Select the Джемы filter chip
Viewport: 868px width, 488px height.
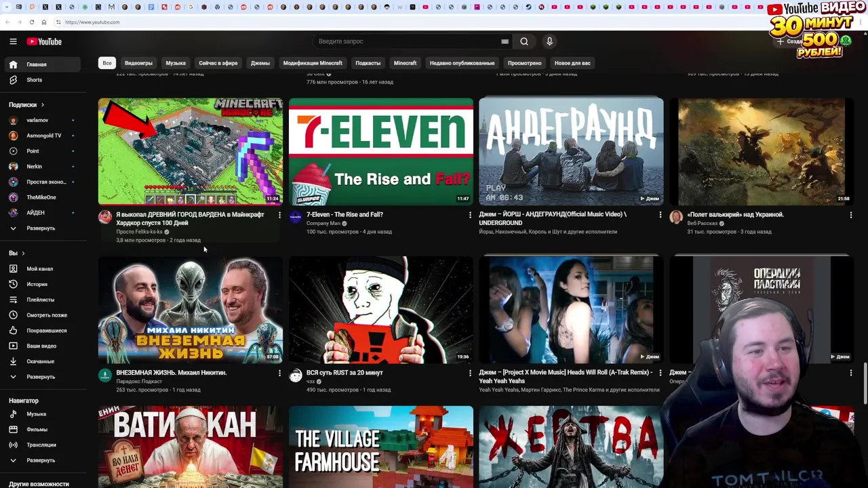tap(260, 63)
